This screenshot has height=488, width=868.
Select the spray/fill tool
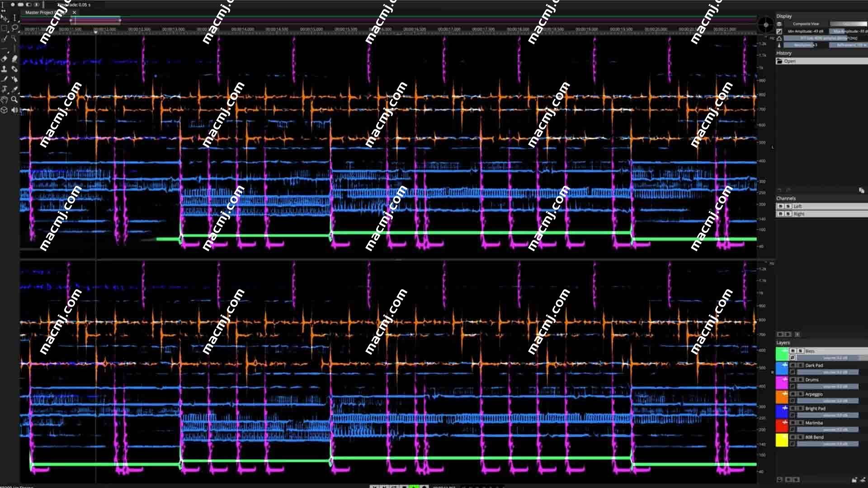[14, 79]
